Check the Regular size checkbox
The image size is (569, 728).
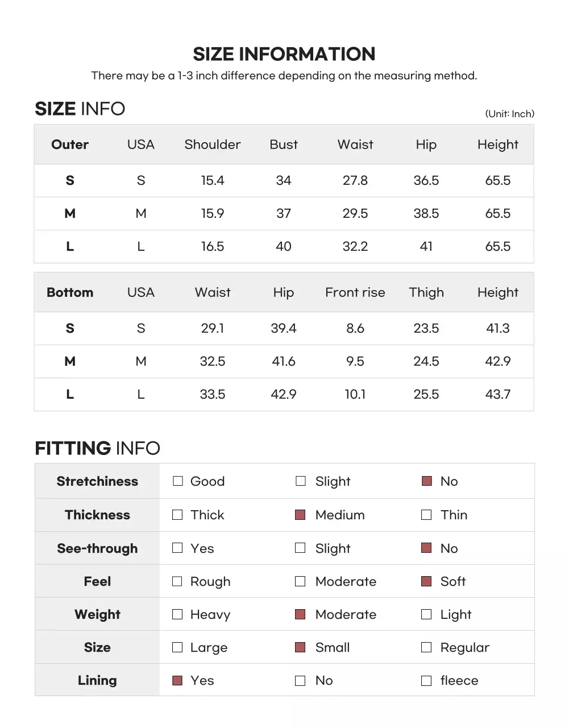426,647
